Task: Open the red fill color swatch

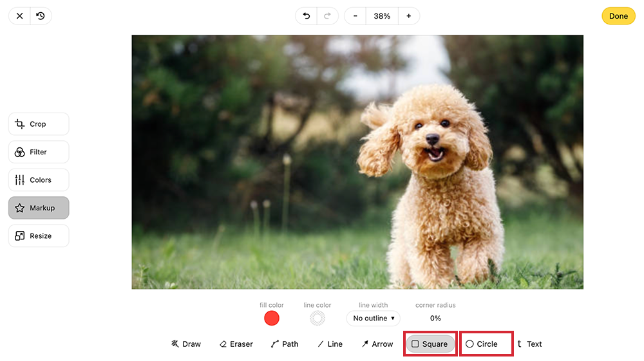Action: pos(272,318)
